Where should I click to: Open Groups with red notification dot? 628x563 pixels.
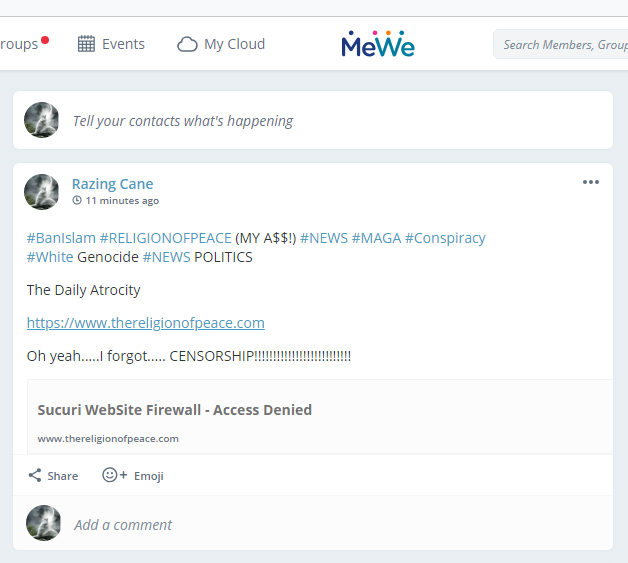click(x=24, y=43)
